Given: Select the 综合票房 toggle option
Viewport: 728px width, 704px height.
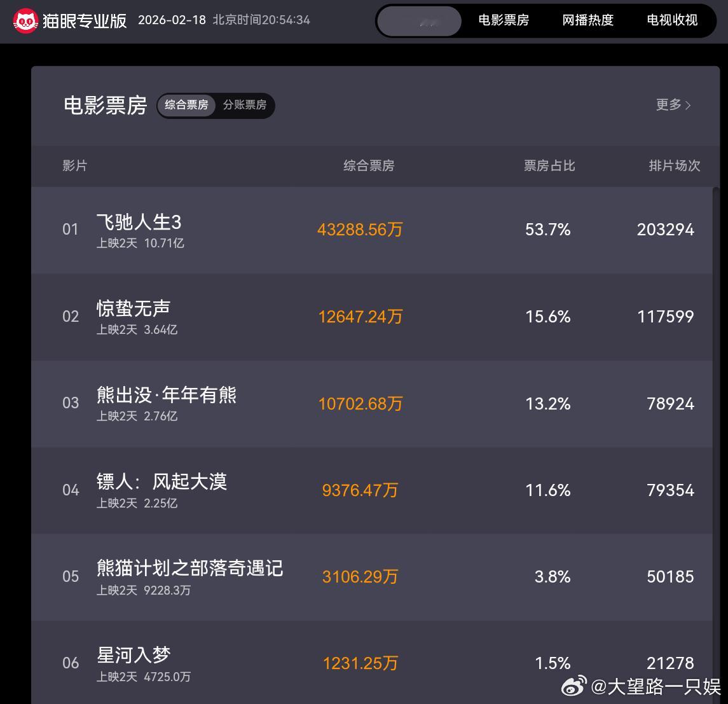Looking at the screenshot, I should pyautogui.click(x=186, y=106).
